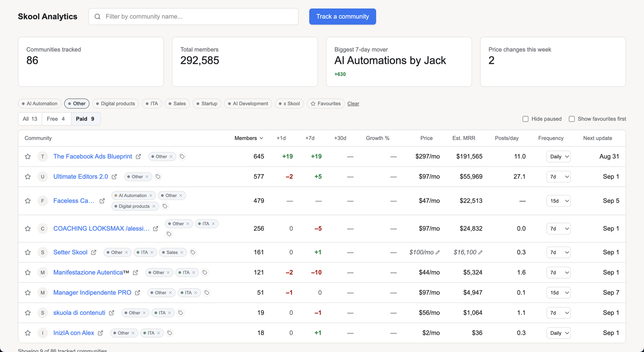Sort by +7d column header
Screen dimensions: 644x352
[310, 138]
